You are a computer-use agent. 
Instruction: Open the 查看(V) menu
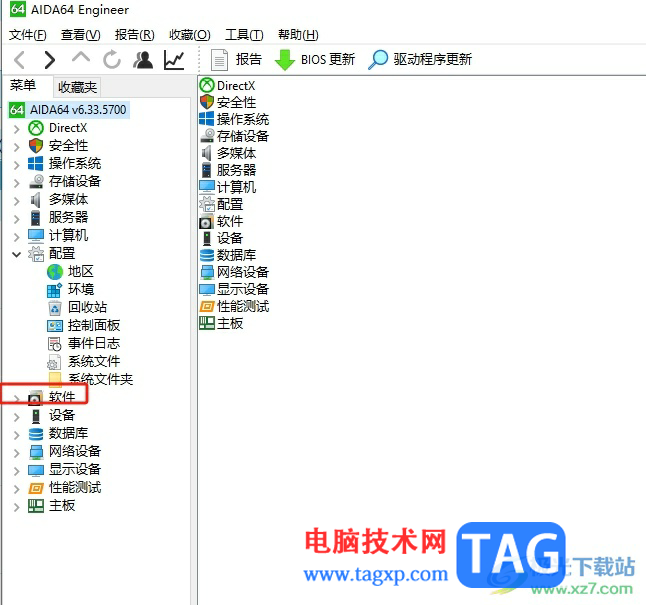(80, 35)
